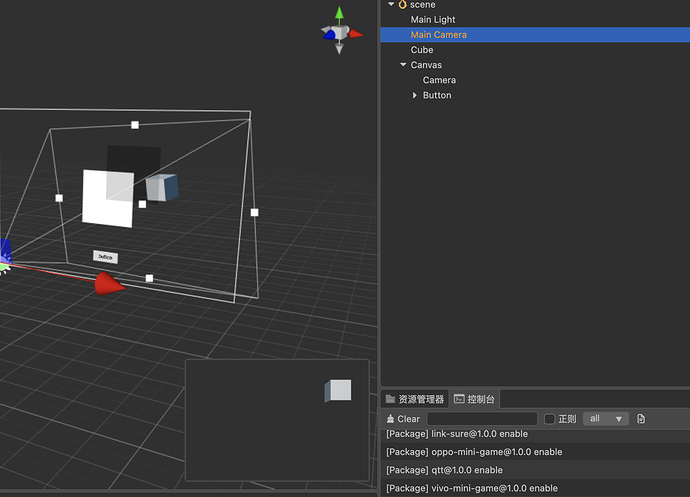Focus the console filter input field
Image resolution: width=690 pixels, height=497 pixels.
(482, 419)
